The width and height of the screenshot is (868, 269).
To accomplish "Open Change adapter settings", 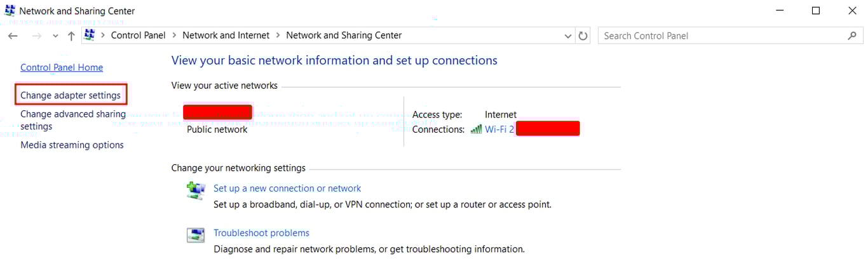I will [71, 95].
